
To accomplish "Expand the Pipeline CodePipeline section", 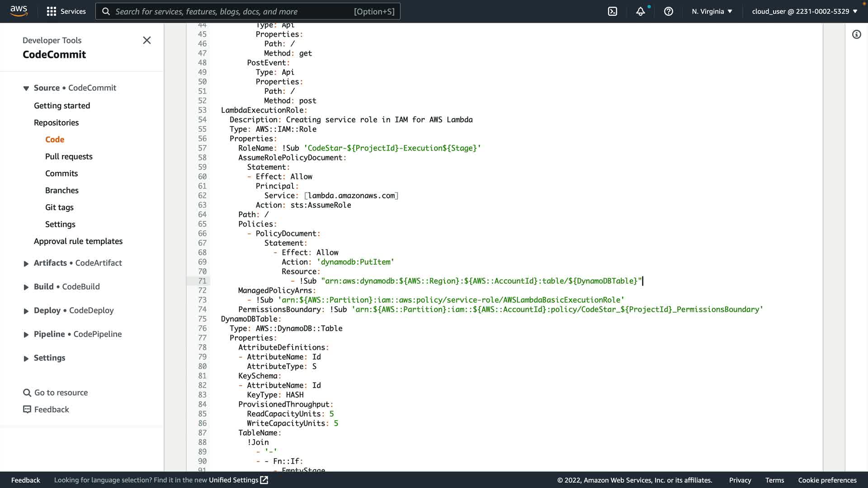I will pos(26,334).
